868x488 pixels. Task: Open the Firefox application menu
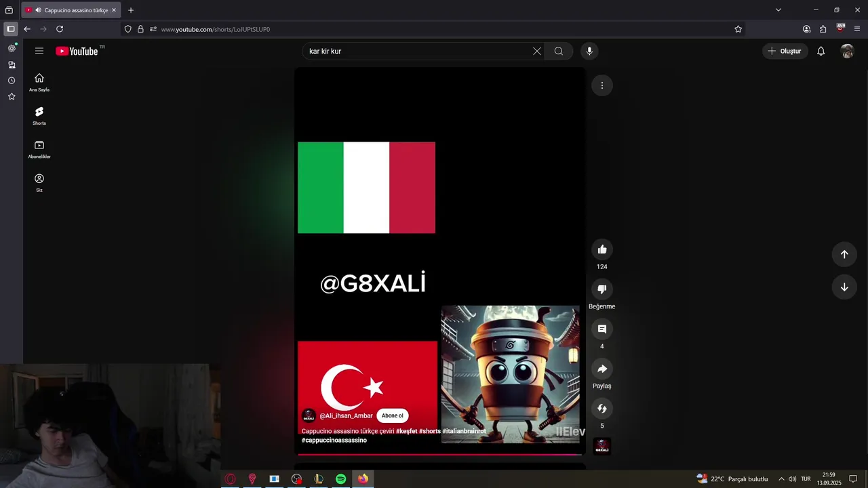857,29
